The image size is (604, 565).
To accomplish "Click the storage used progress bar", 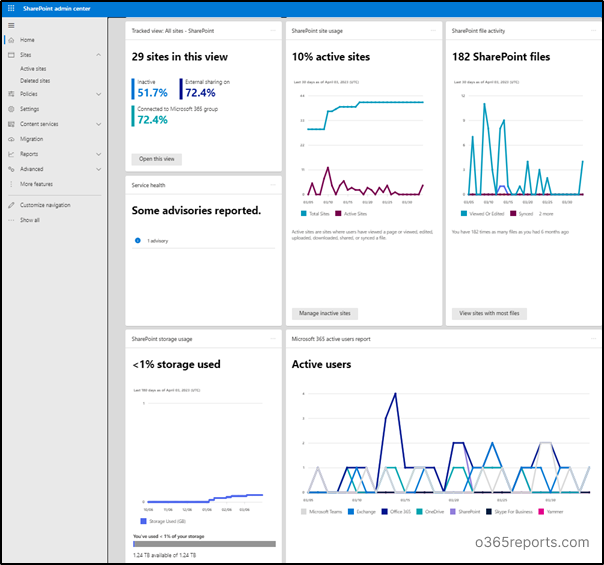I will [204, 544].
